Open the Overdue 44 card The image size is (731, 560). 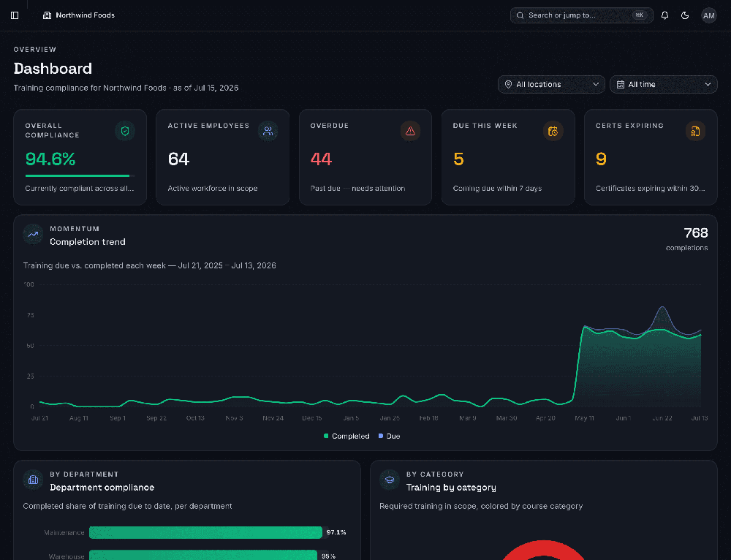coord(365,157)
